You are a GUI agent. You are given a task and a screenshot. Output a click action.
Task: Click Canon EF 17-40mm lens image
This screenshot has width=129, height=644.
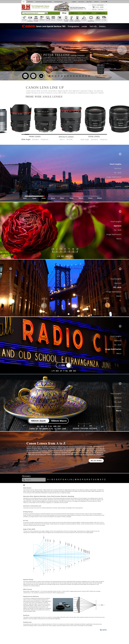[x=101, y=69]
